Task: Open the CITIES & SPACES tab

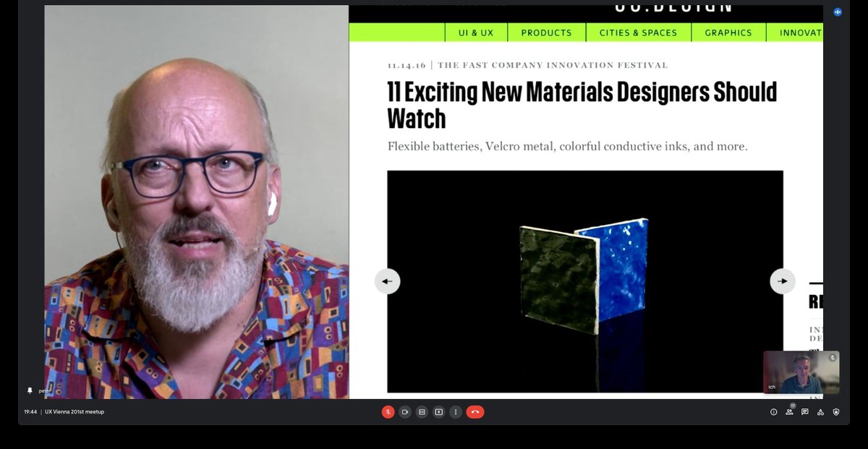Action: (x=638, y=33)
